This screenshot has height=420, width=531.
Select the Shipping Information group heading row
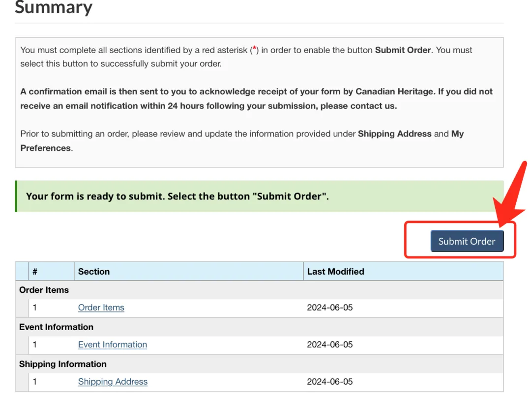tap(62, 364)
